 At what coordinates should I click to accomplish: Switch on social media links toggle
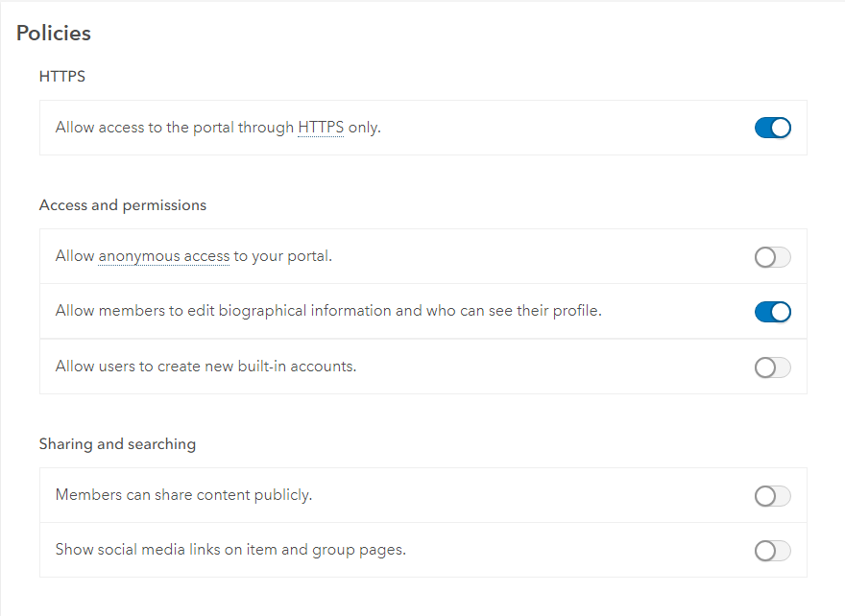[772, 551]
